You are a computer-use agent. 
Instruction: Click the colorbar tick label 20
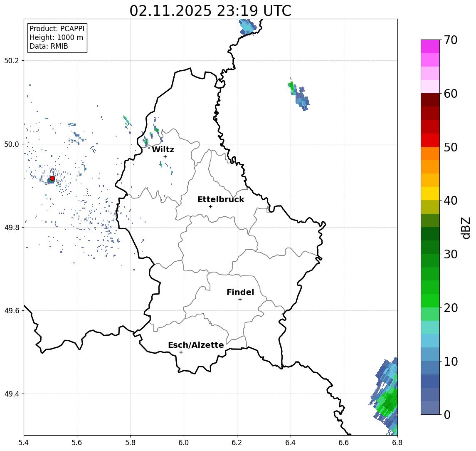pyautogui.click(x=451, y=307)
